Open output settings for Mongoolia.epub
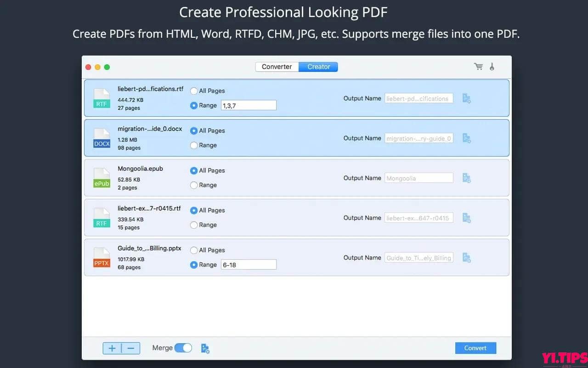The width and height of the screenshot is (588, 368). click(x=467, y=178)
